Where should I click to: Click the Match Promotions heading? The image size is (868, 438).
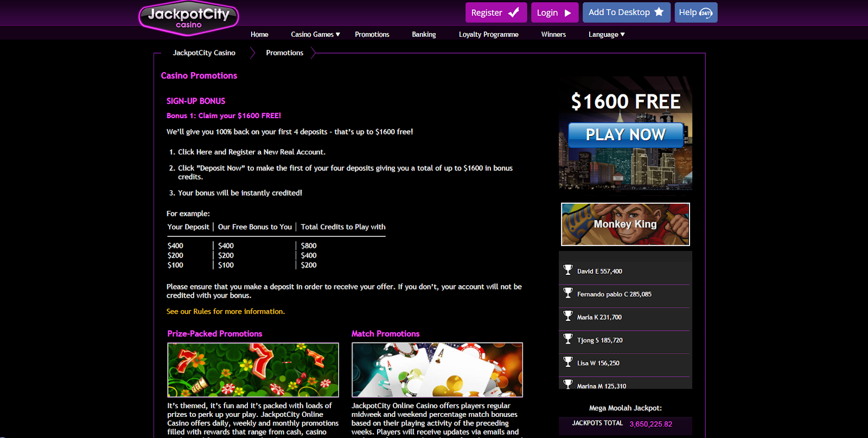coord(386,334)
